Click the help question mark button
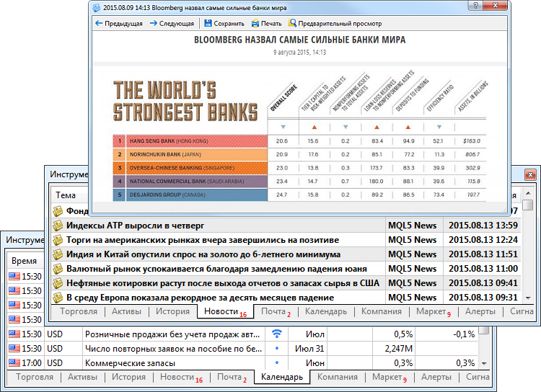The image size is (541, 392). tap(475, 6)
